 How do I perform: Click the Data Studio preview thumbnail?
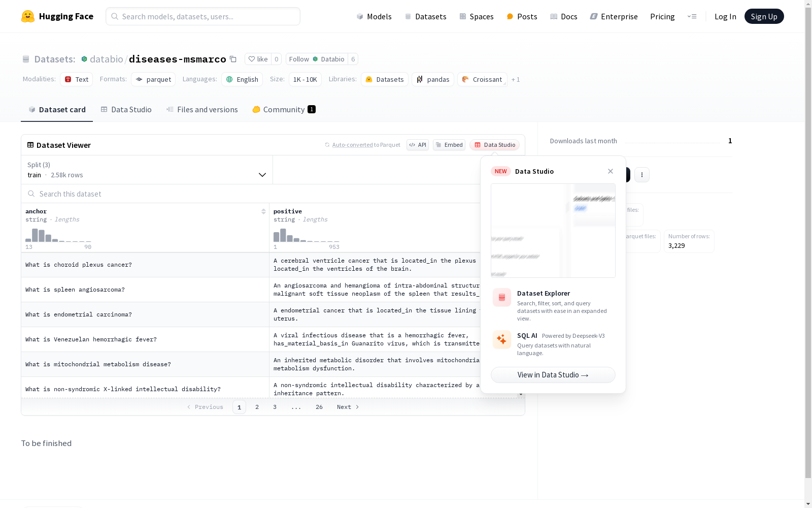(x=553, y=231)
